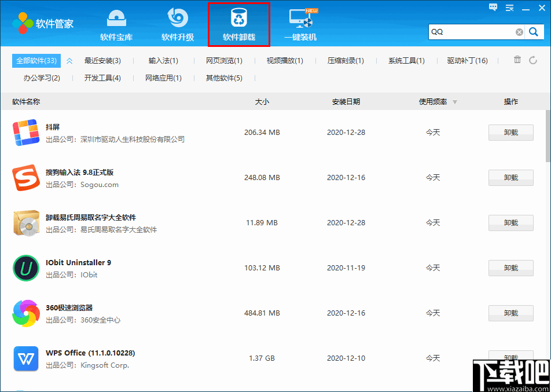
Task: Open the feedback message icon in the title bar
Action: [493, 7]
